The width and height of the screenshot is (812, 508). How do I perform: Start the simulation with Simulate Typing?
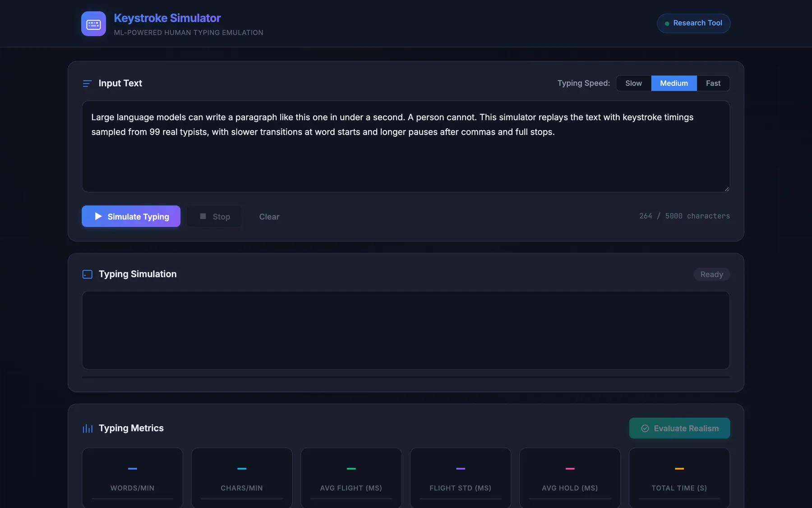coord(131,216)
